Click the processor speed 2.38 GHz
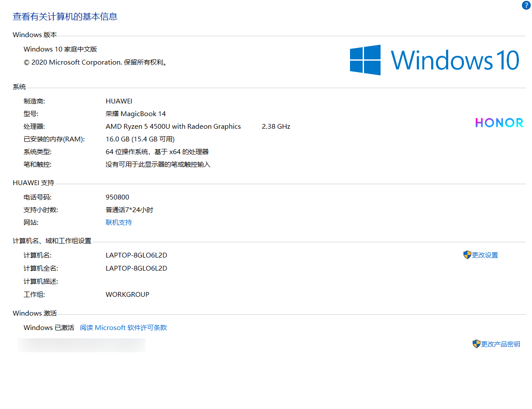532x409 pixels. click(x=276, y=127)
